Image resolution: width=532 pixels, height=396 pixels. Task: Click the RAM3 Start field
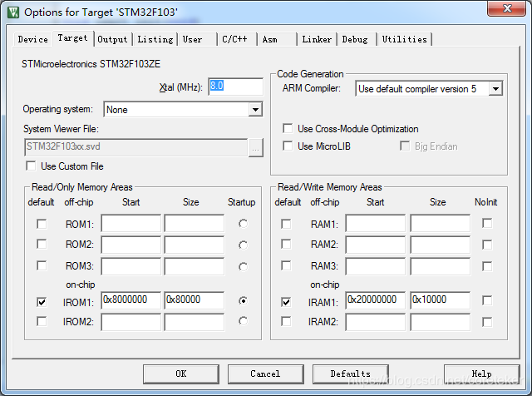point(376,266)
